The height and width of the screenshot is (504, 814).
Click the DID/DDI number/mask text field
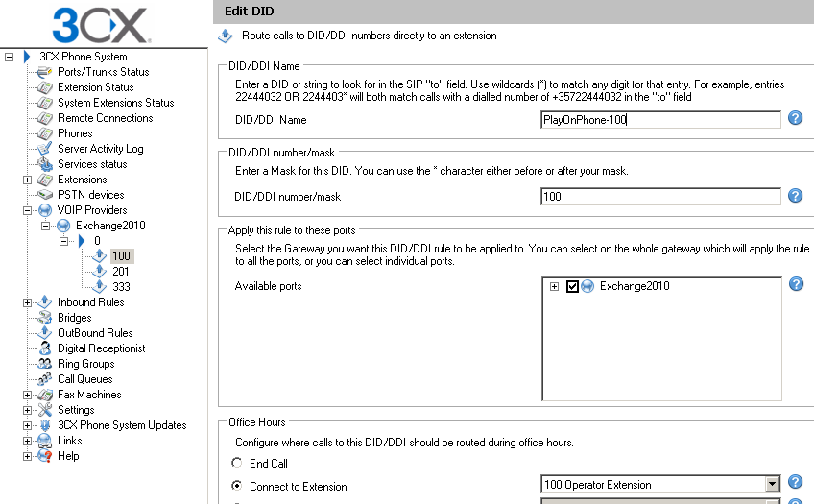pyautogui.click(x=660, y=197)
